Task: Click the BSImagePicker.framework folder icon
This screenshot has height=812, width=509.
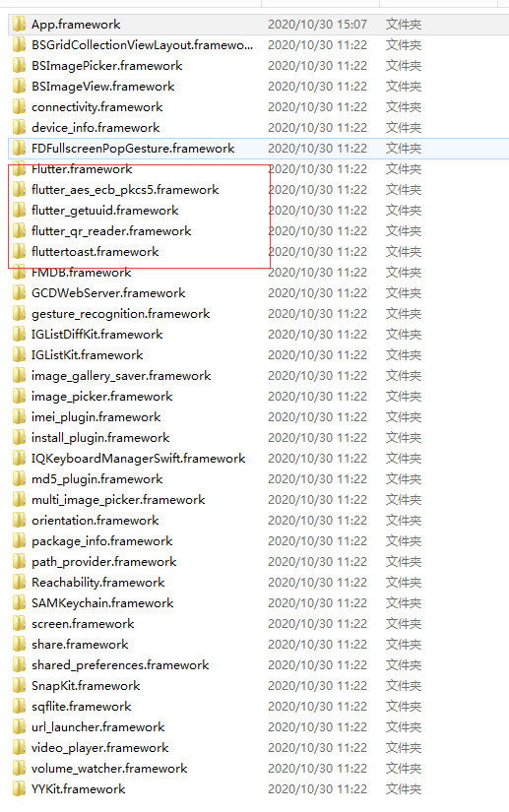Action: click(19, 66)
